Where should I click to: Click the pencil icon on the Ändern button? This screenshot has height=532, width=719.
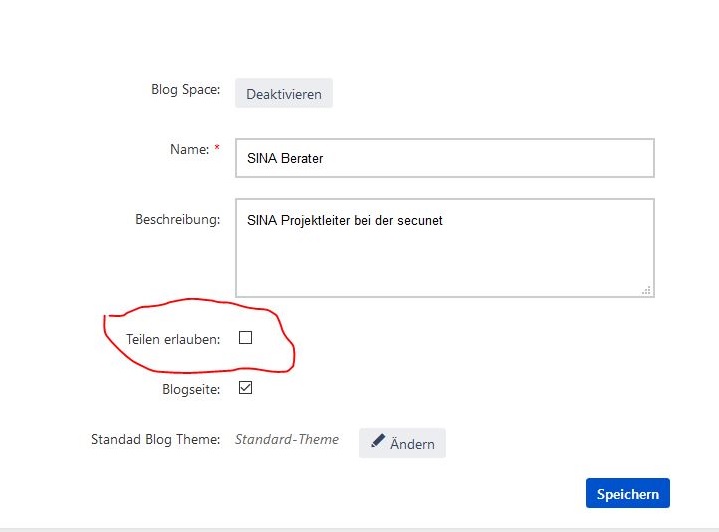(378, 441)
